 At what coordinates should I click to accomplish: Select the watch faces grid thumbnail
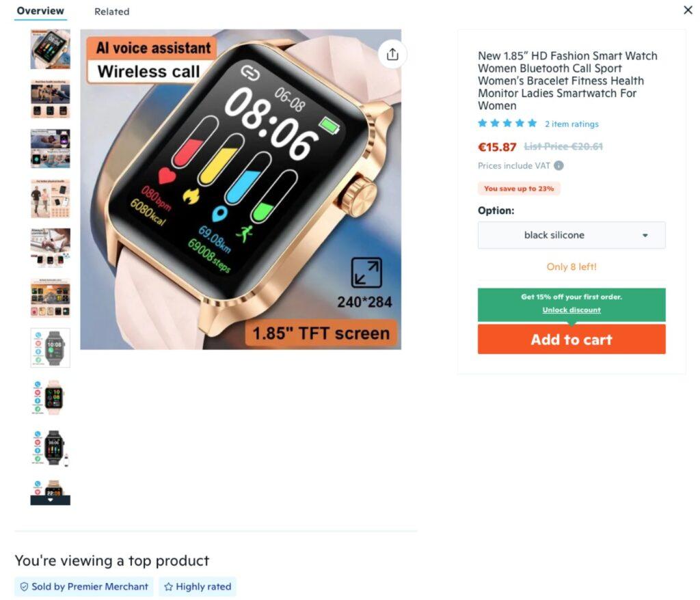(x=50, y=298)
